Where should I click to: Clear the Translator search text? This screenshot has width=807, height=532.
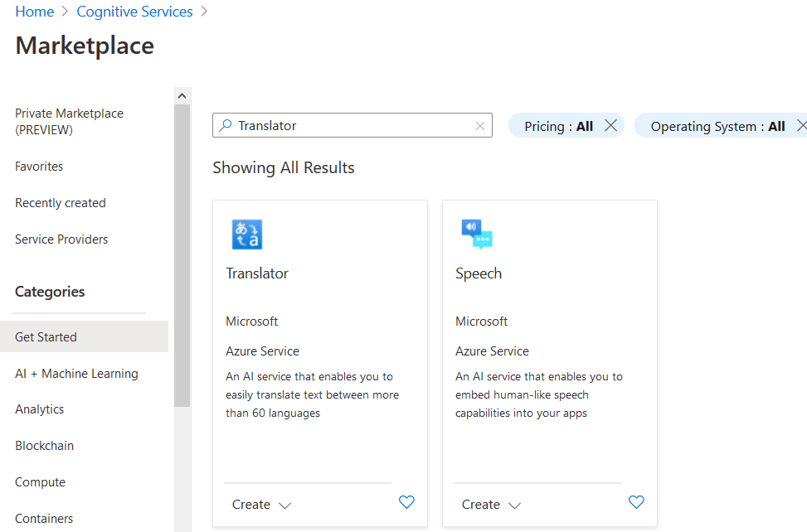[x=479, y=126]
